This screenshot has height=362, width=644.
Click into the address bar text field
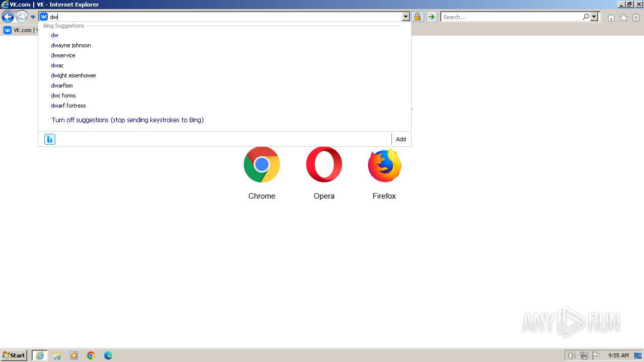225,17
